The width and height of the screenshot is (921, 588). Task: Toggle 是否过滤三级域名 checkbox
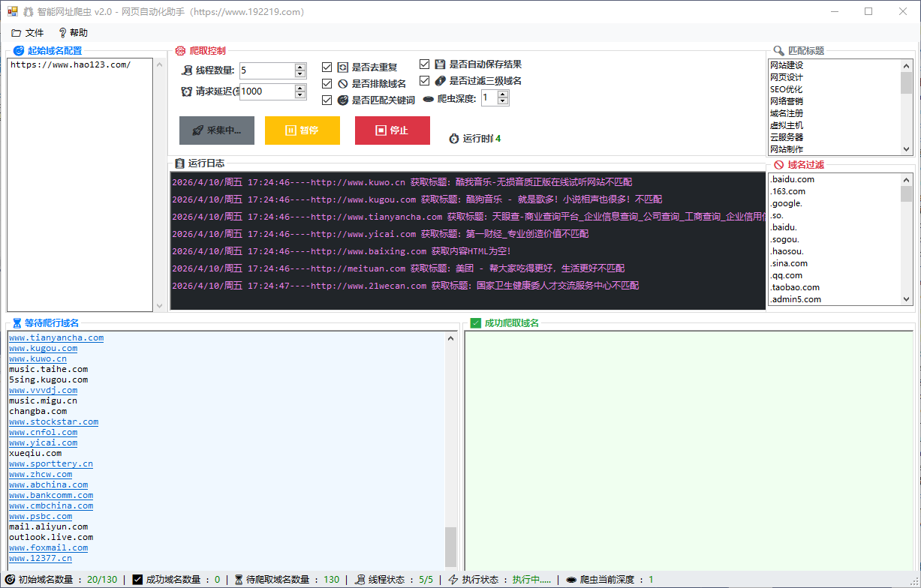click(x=425, y=80)
